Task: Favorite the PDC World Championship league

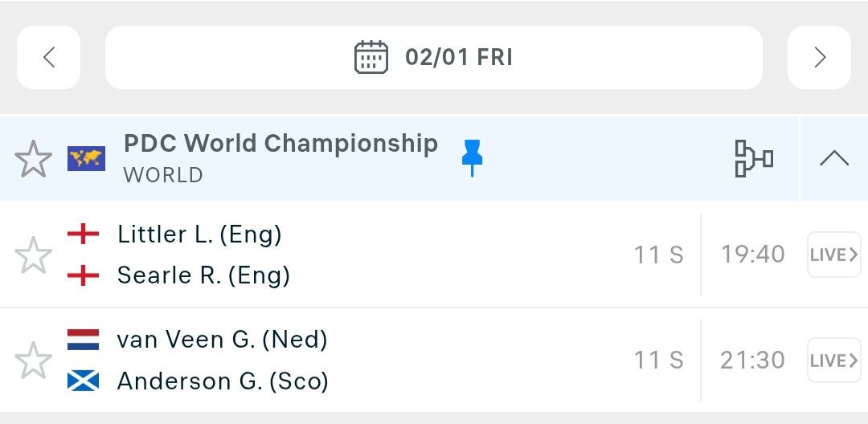Action: (x=33, y=159)
